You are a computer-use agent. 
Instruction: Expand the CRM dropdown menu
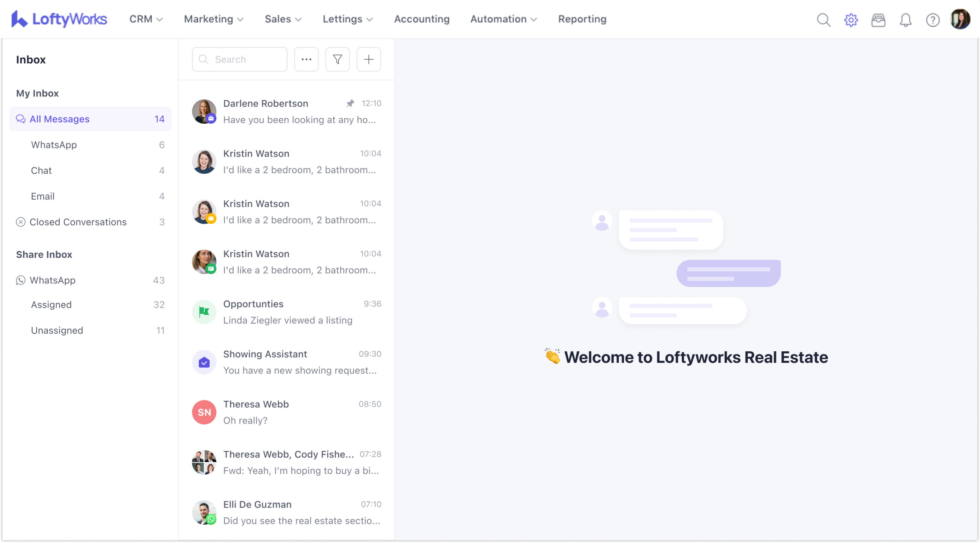coord(146,19)
